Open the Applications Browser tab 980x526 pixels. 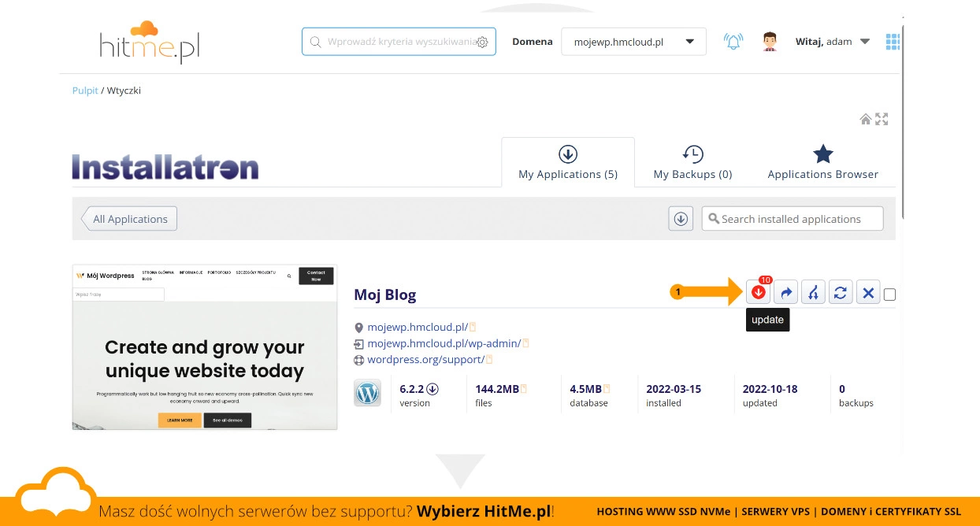822,162
